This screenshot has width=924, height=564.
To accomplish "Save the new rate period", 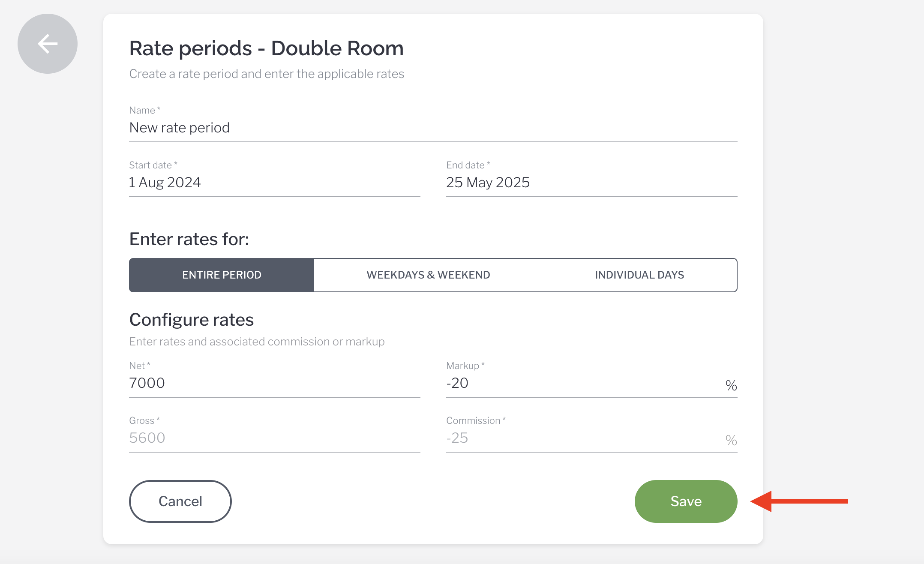I will [x=686, y=501].
